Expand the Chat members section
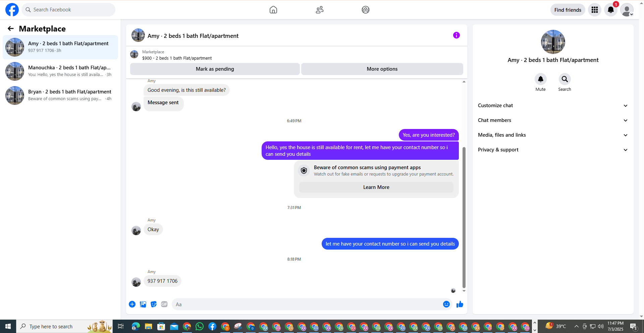Screen dimensions: 644x333 tap(553, 120)
